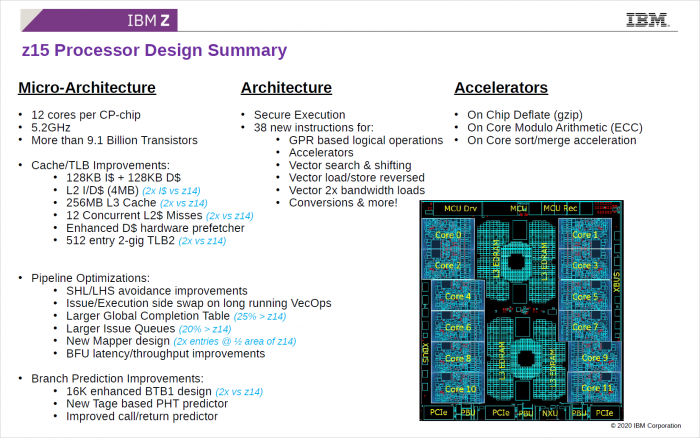Select 'Conversions & more!' line

click(x=343, y=203)
